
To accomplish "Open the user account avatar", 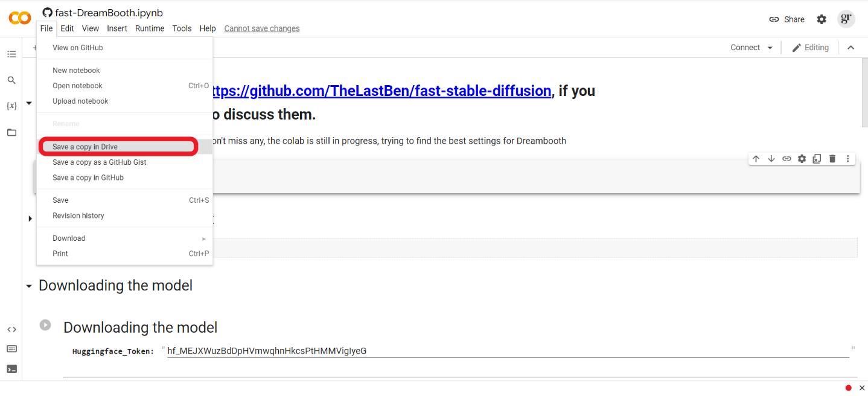I will pyautogui.click(x=847, y=19).
